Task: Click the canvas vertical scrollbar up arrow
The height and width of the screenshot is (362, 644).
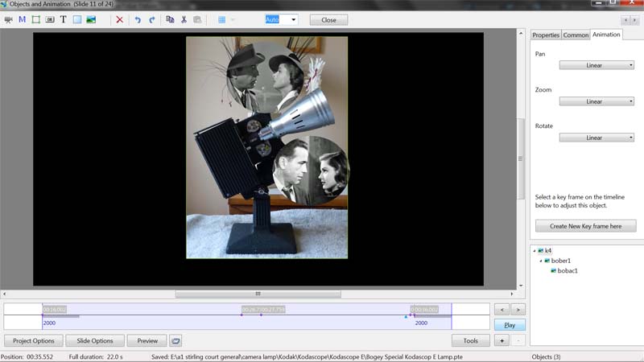Action: point(521,33)
